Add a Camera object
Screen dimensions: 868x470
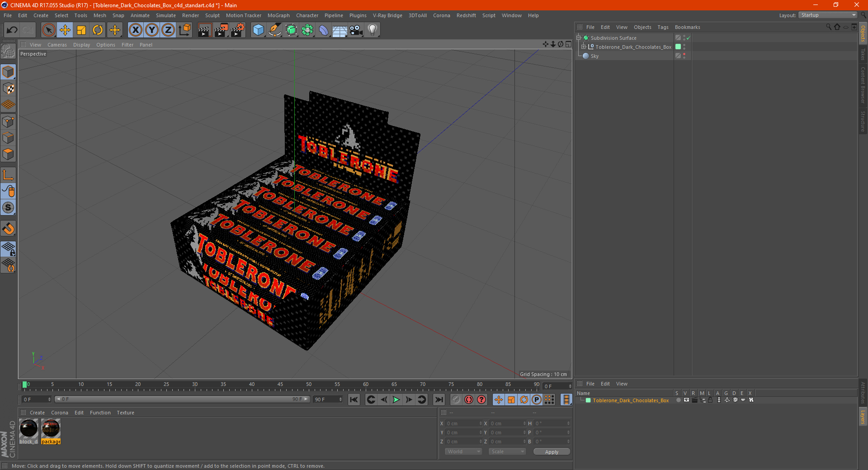click(x=356, y=30)
